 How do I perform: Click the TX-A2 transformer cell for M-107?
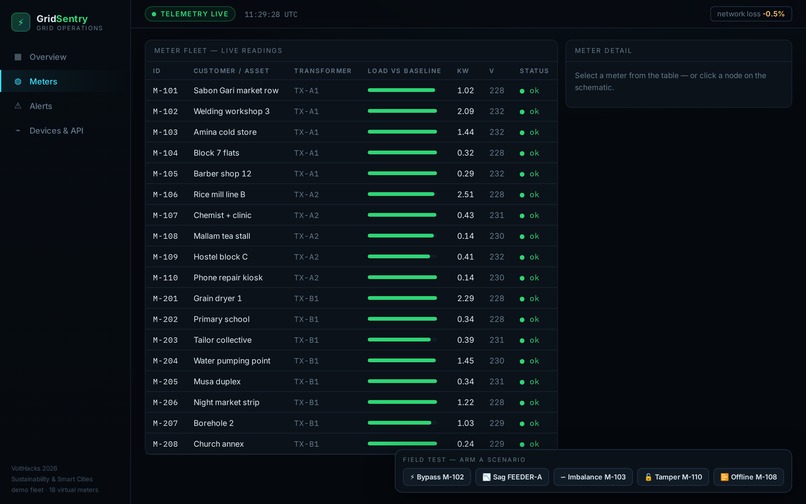pos(306,215)
